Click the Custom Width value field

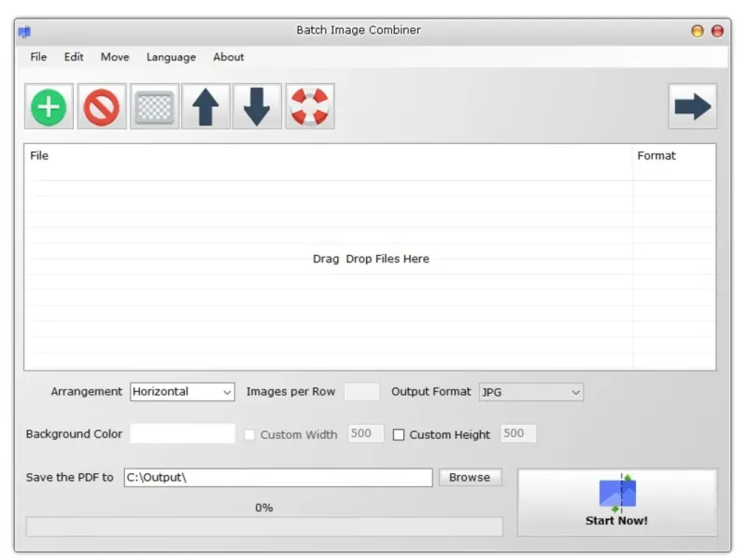coord(366,433)
